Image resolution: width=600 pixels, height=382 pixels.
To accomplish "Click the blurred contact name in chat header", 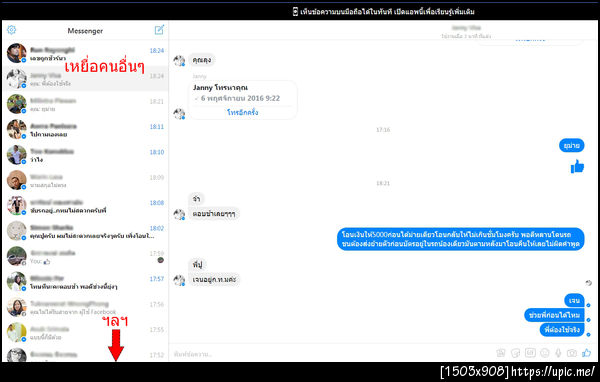I will pyautogui.click(x=466, y=28).
